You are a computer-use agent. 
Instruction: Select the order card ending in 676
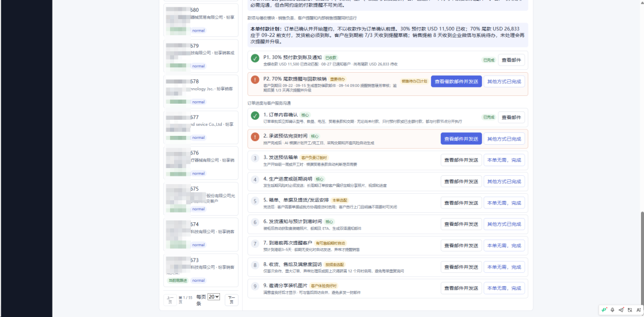[x=201, y=163]
